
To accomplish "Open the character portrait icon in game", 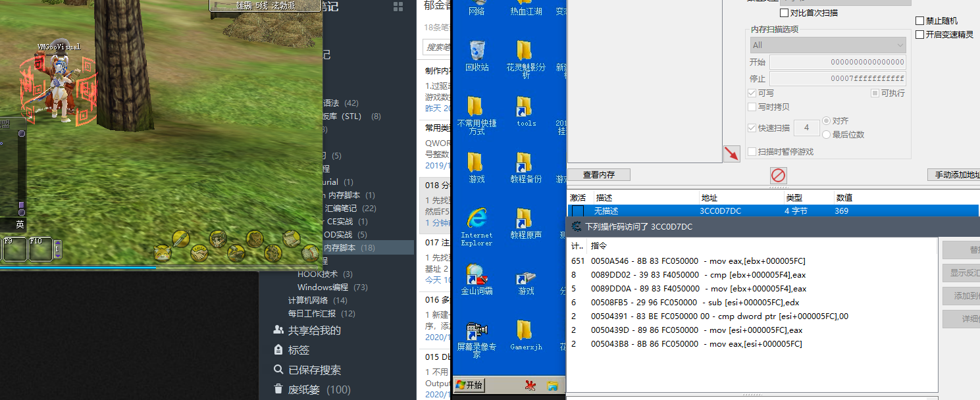I will coord(218,239).
